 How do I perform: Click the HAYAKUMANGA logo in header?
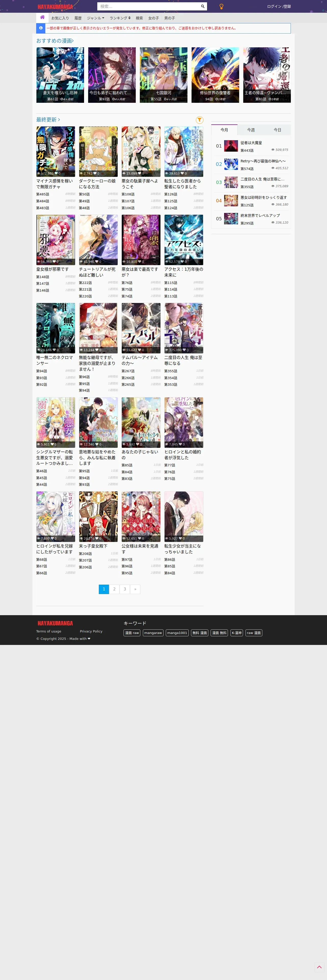click(55, 7)
